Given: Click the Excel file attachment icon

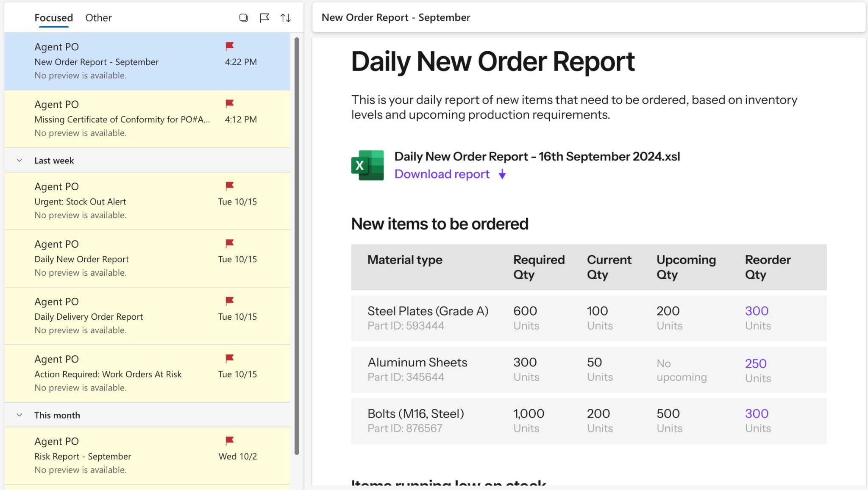Looking at the screenshot, I should coord(367,165).
